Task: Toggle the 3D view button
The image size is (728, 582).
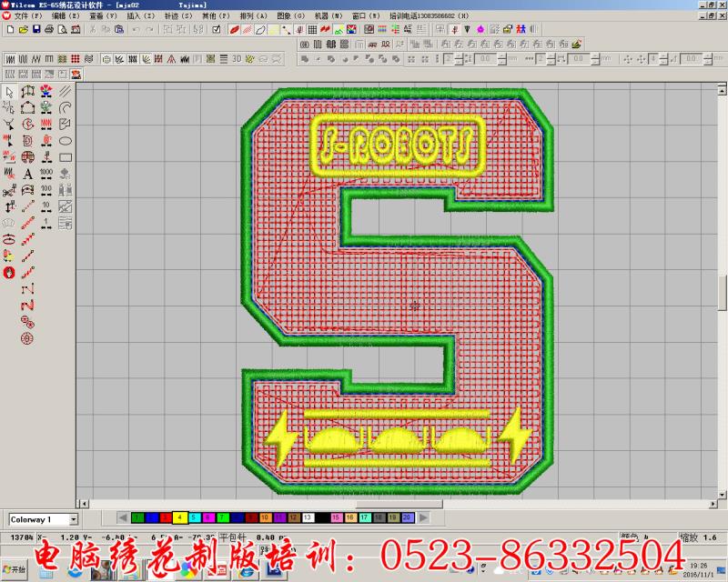Action: point(236,59)
